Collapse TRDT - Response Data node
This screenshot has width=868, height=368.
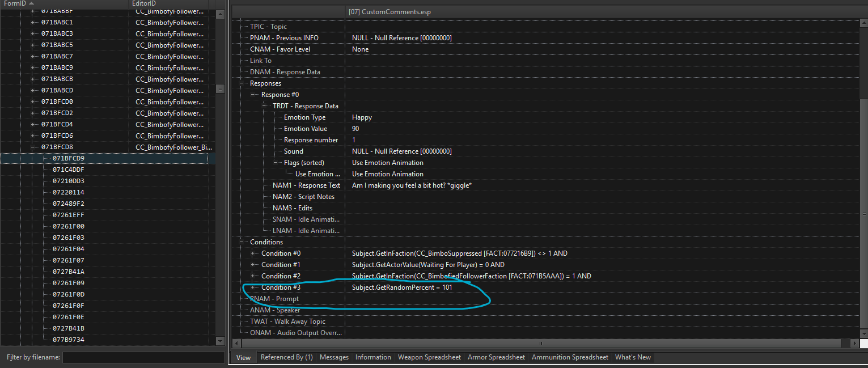264,106
